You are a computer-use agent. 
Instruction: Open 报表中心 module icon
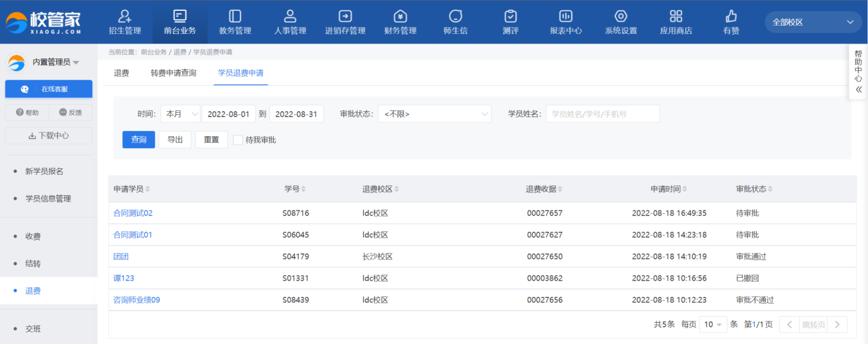[566, 16]
